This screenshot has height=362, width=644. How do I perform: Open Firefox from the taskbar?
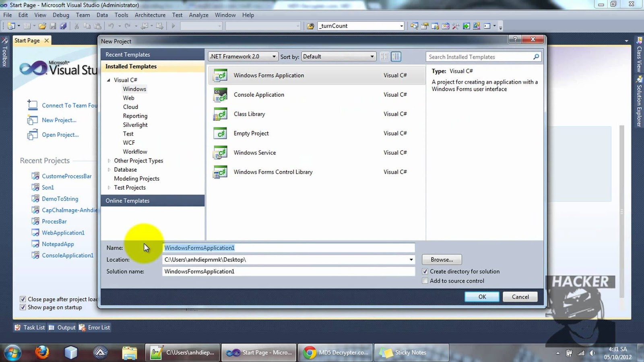42,353
